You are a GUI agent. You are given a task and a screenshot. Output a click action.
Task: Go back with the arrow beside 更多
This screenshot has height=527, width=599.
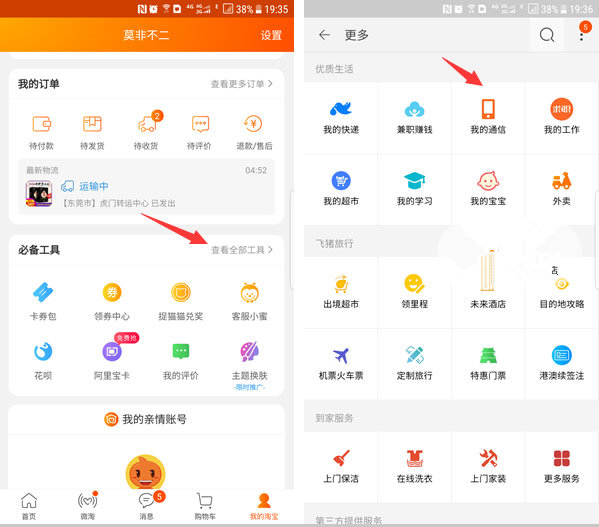[324, 35]
